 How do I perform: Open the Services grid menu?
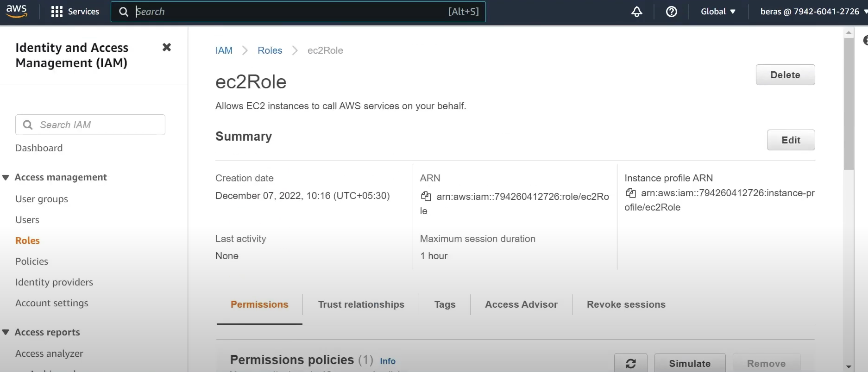click(75, 12)
